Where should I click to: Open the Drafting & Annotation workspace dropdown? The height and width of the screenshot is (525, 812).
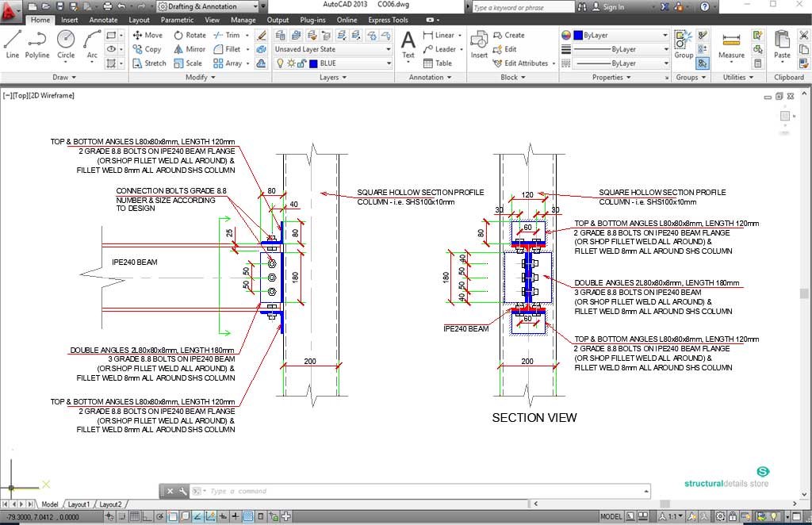pos(207,6)
